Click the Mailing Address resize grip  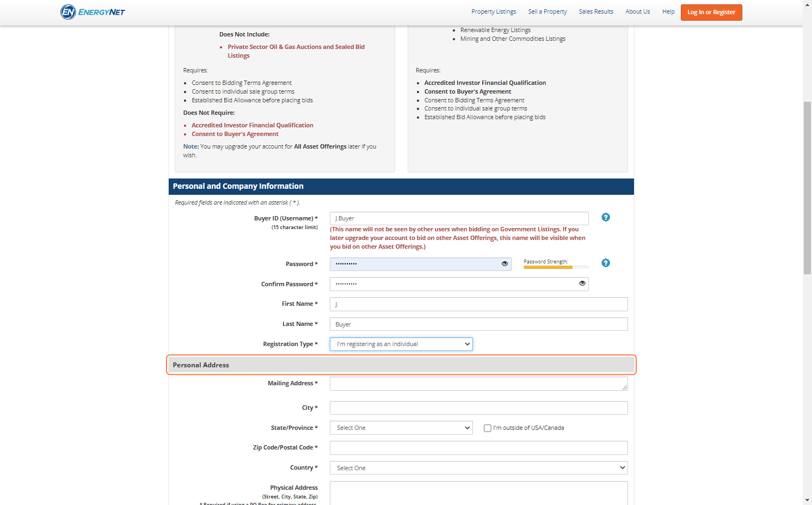pyautogui.click(x=625, y=387)
